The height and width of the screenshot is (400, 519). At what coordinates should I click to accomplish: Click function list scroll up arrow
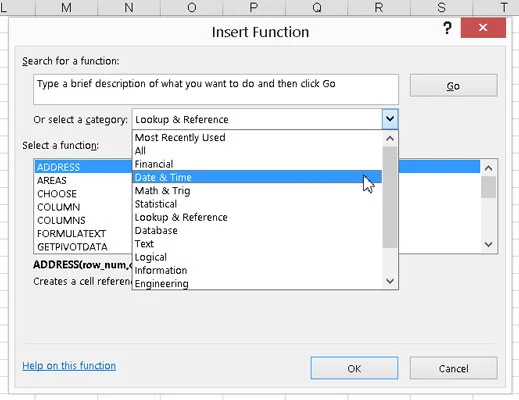pos(489,168)
